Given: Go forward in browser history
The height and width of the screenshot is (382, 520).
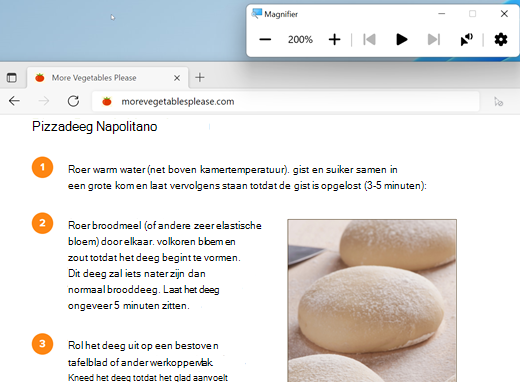Looking at the screenshot, I should tap(44, 101).
